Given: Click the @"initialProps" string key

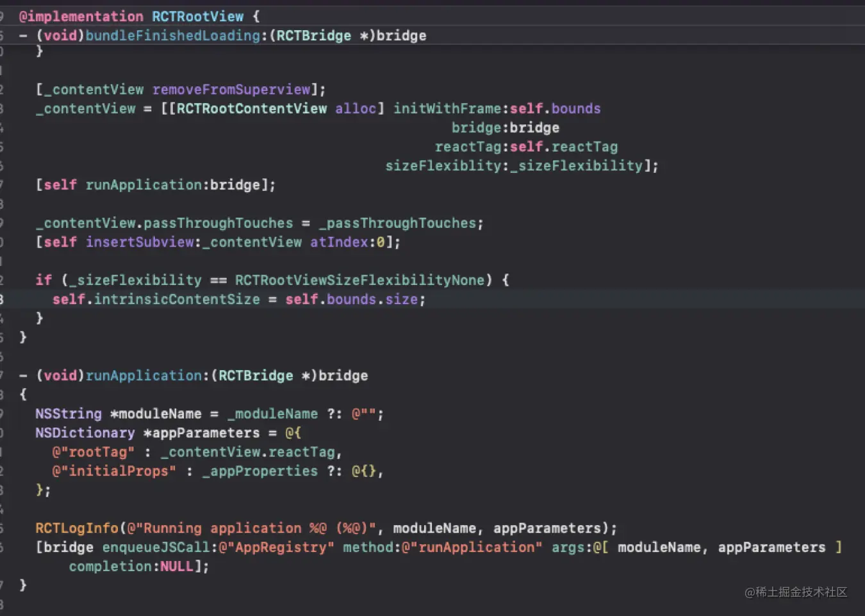Looking at the screenshot, I should [114, 471].
